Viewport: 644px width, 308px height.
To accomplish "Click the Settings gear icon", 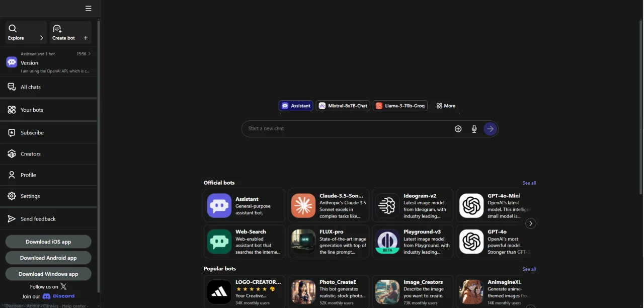I will (12, 196).
